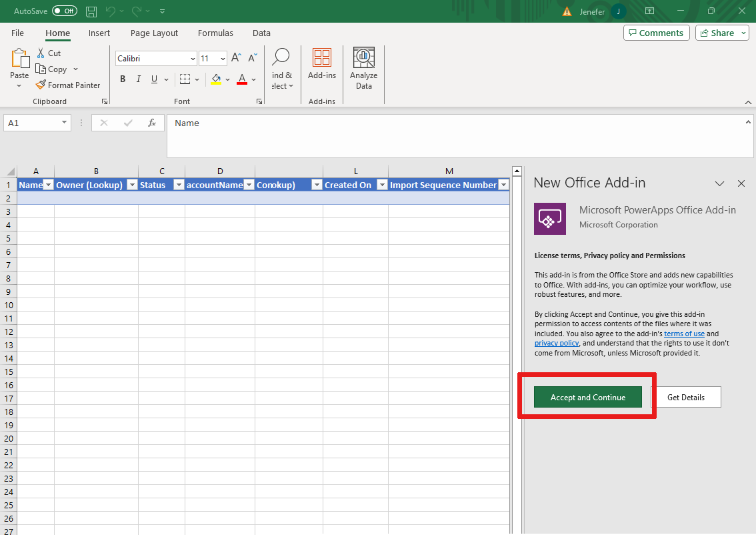Click the red Font Color swatch
Image resolution: width=756 pixels, height=535 pixels.
[241, 79]
